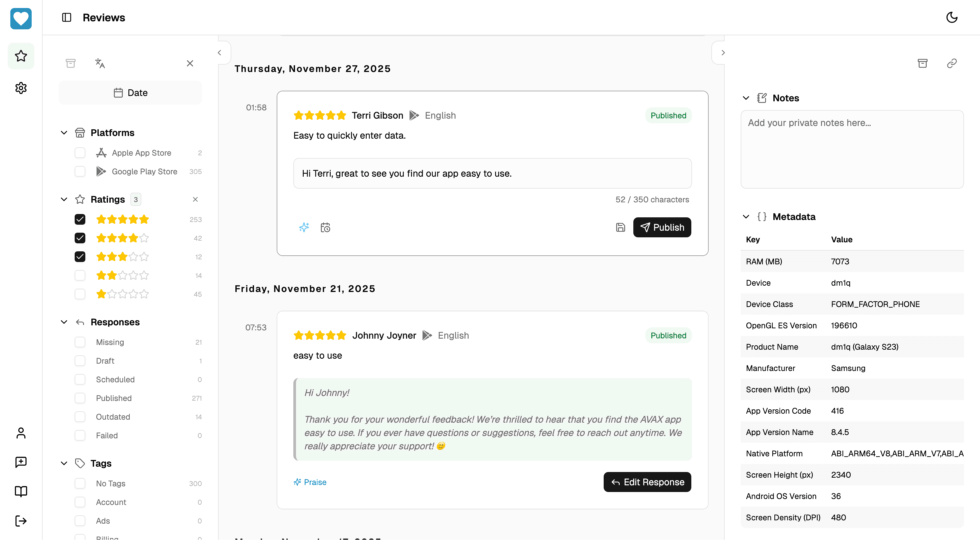Collapse the Metadata section

(x=745, y=217)
